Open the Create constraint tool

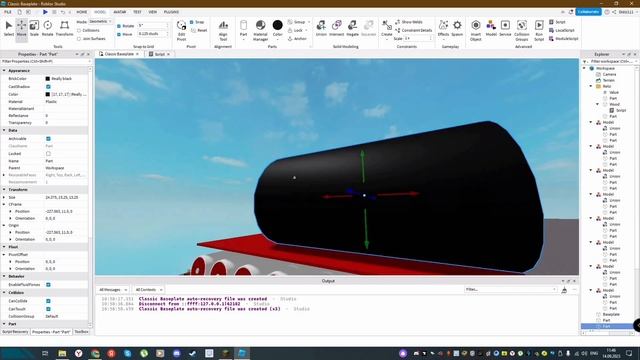pyautogui.click(x=387, y=29)
